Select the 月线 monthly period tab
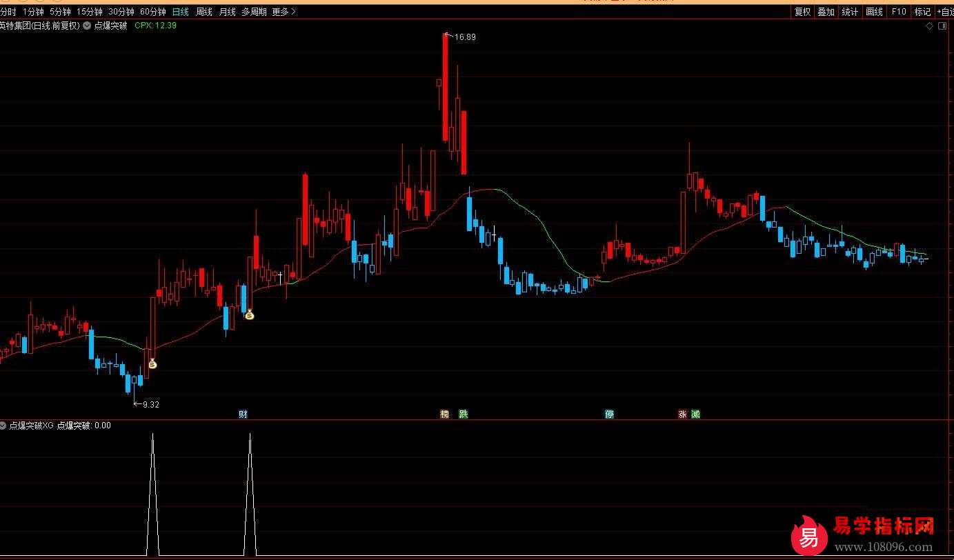The height and width of the screenshot is (560, 954). 227,12
